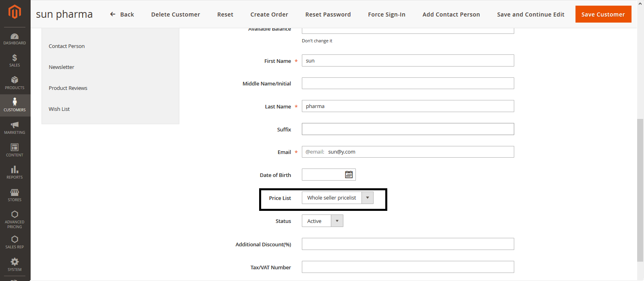Open the Reports sidebar menu
The width and height of the screenshot is (644, 281).
click(x=15, y=173)
